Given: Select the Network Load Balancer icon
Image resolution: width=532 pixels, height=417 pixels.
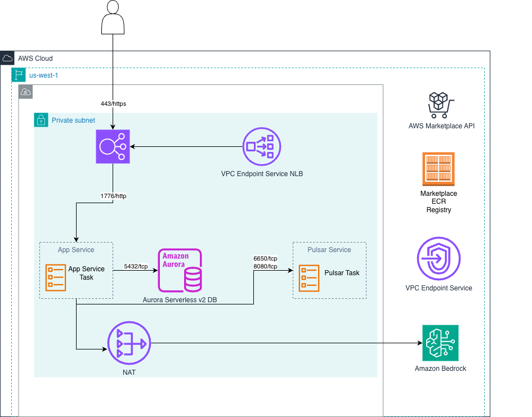Looking at the screenshot, I should click(x=113, y=146).
